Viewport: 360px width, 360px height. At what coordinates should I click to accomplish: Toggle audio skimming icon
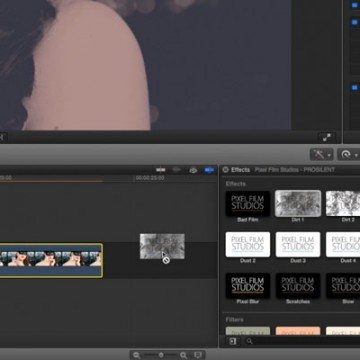click(x=177, y=170)
